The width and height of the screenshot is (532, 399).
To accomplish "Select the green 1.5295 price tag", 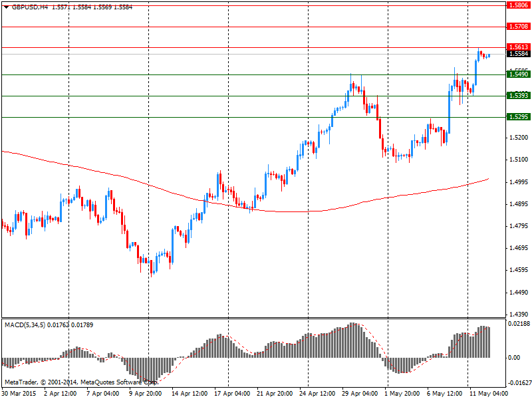I will coord(518,117).
